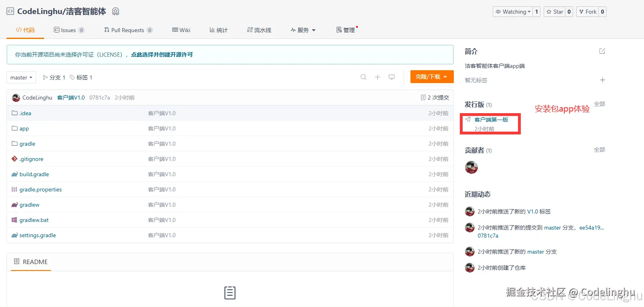View 全部 releases in 发行版

(599, 104)
